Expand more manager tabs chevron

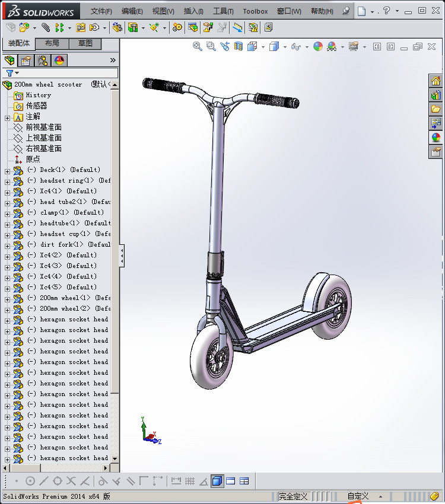[x=113, y=60]
